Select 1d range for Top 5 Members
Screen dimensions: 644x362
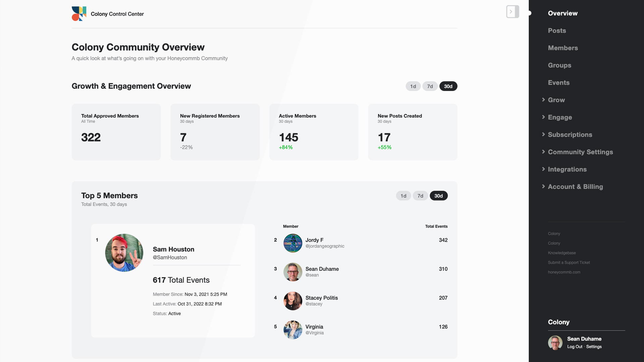[x=403, y=196]
